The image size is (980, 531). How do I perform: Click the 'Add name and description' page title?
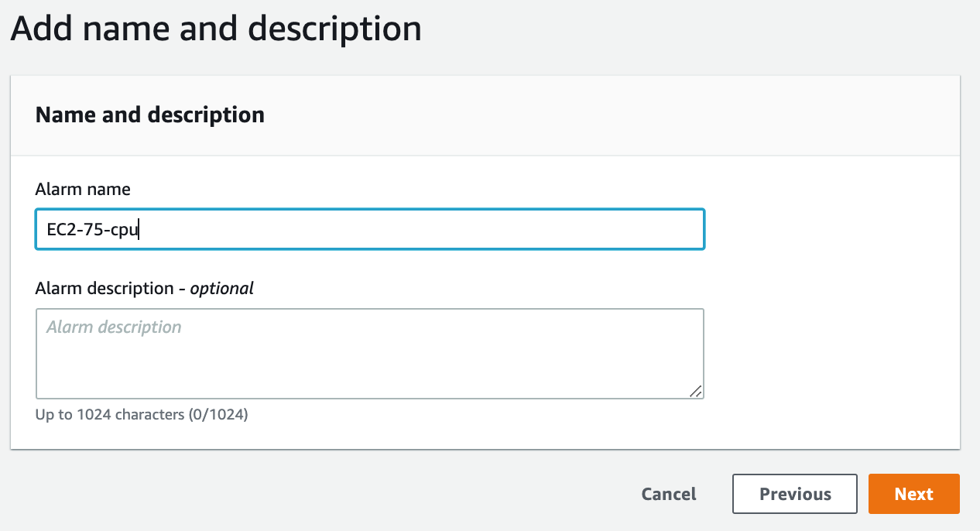click(216, 29)
